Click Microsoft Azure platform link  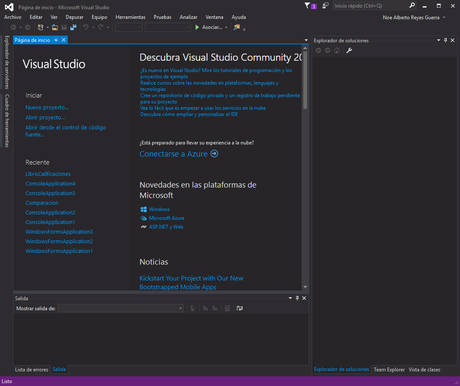[166, 218]
